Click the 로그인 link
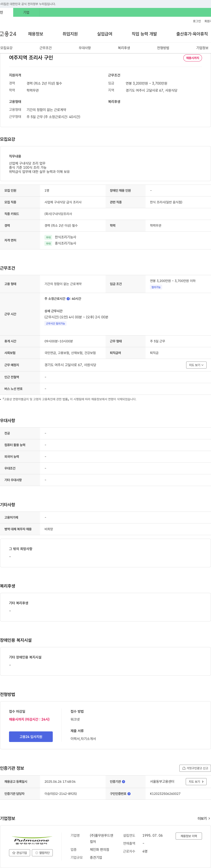This screenshot has width=211, height=868. coord(197,21)
